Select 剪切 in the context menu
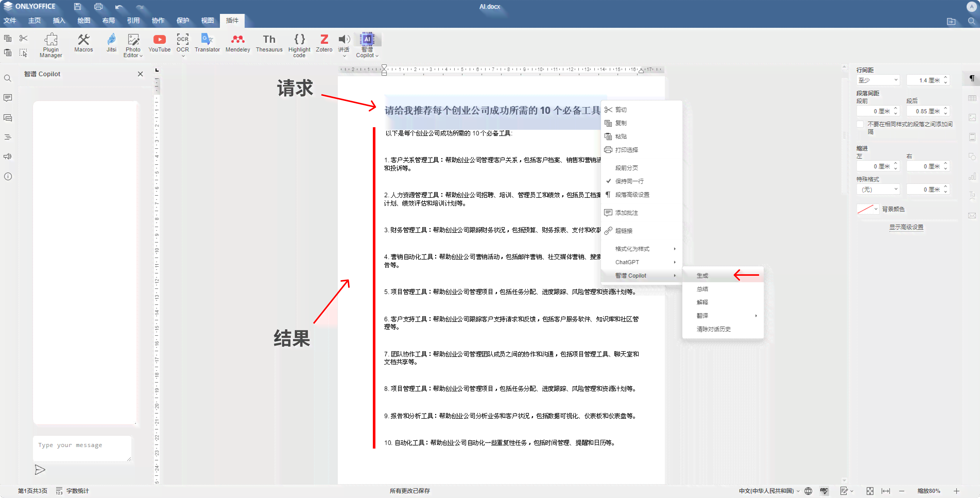980x498 pixels. pyautogui.click(x=641, y=110)
